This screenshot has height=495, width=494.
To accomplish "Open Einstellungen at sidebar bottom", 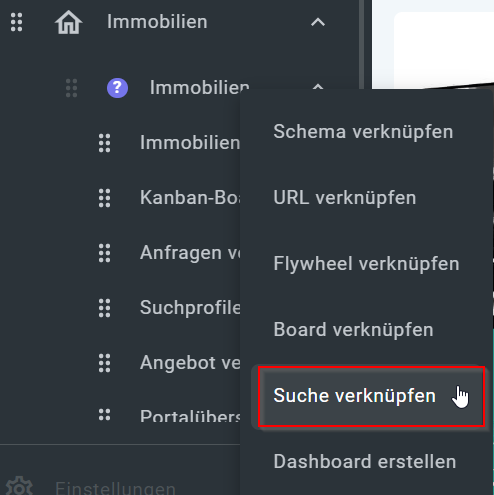I will coord(115,487).
